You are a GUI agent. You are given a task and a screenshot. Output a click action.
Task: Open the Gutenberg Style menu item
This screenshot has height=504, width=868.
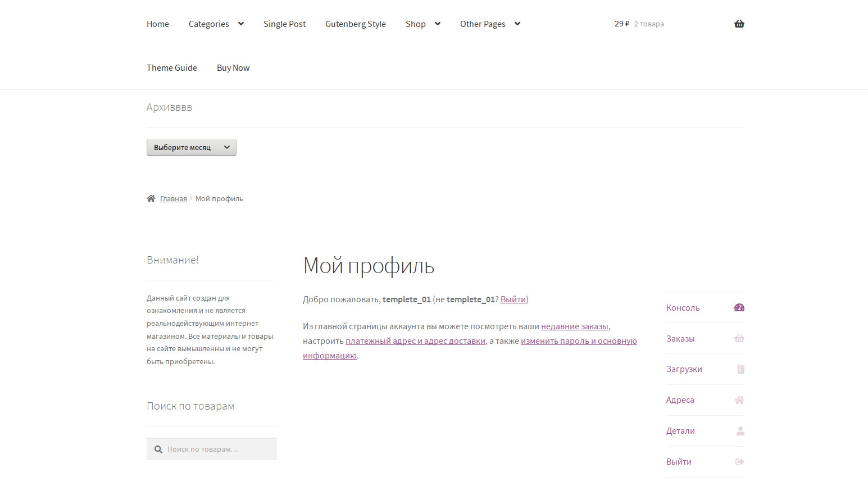click(355, 24)
